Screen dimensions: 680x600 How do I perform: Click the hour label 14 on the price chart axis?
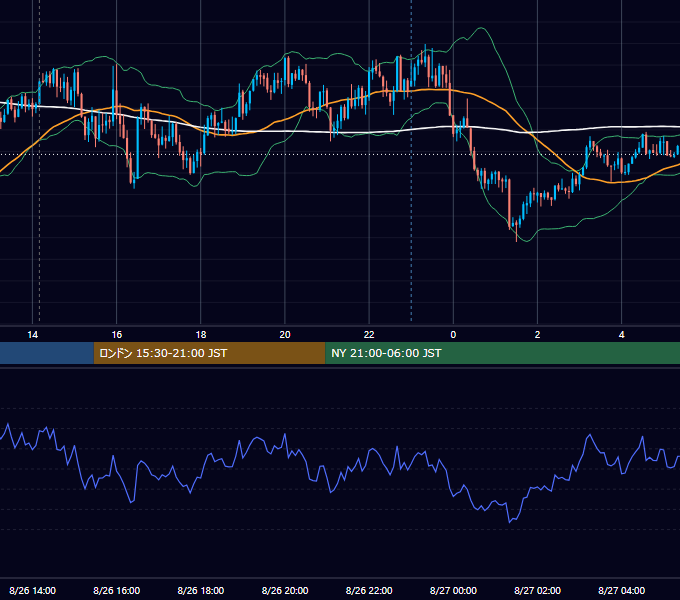(33, 335)
